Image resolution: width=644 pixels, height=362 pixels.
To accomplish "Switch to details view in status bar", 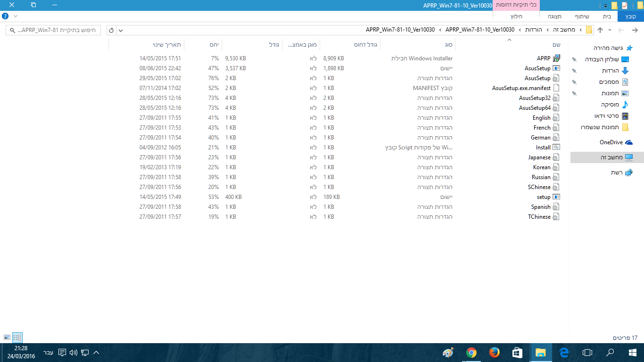I will click(x=17, y=337).
